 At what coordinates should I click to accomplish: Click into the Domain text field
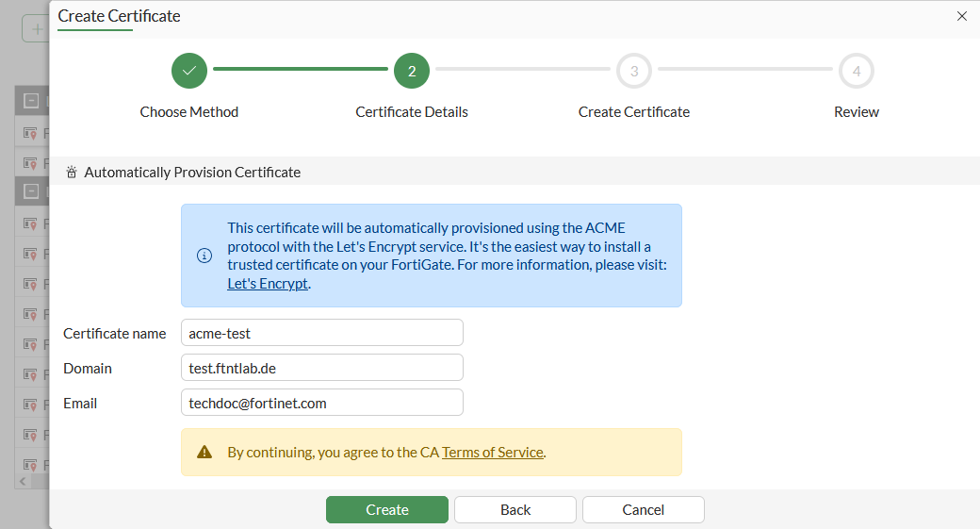pyautogui.click(x=321, y=368)
